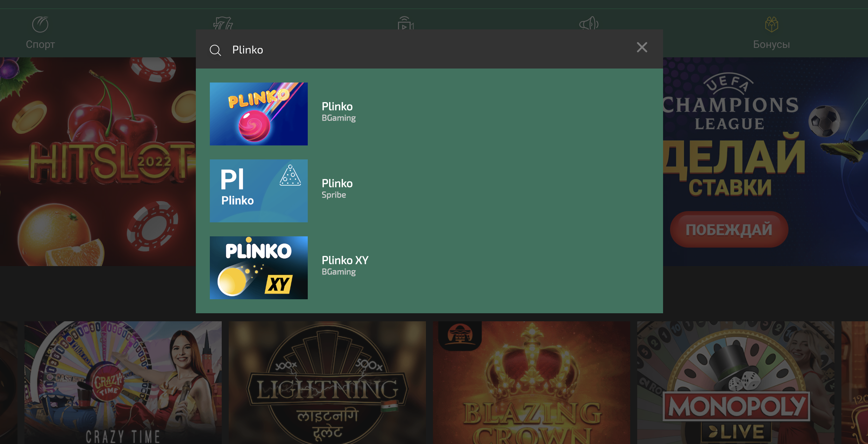Select Plinko Spribe result title
This screenshot has height=444, width=868.
[x=337, y=183]
